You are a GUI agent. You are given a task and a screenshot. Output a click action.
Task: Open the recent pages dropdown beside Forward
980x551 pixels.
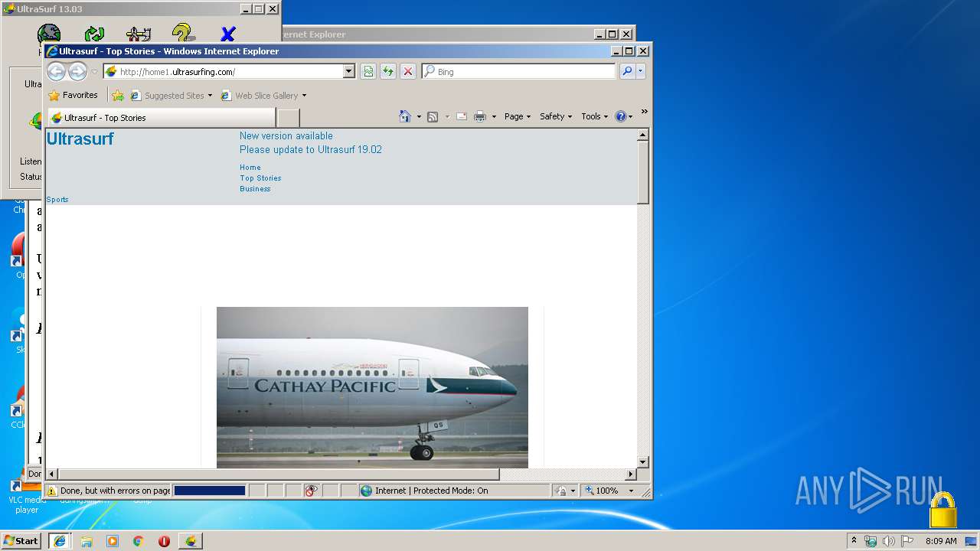94,72
